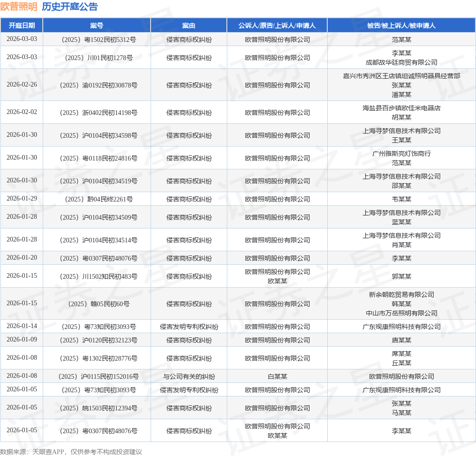Select case number (2025)粤0118民初24816号
476x456 pixels.
pyautogui.click(x=99, y=158)
